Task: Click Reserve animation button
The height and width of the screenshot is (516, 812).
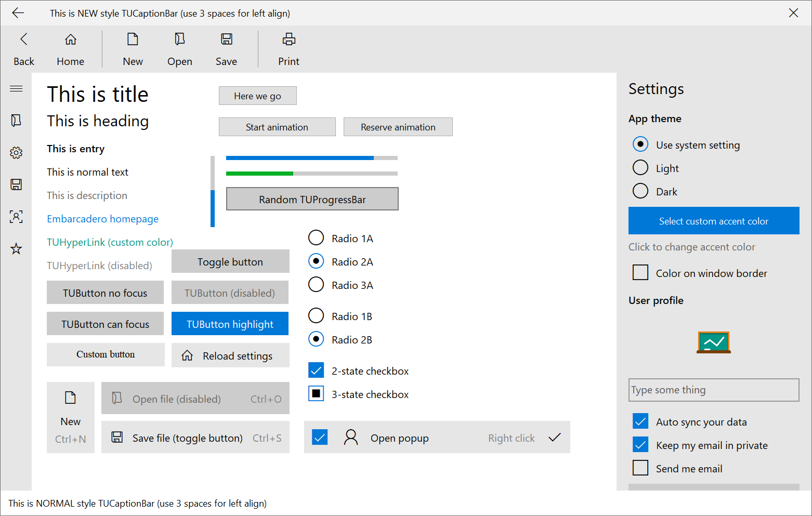Action: [398, 127]
